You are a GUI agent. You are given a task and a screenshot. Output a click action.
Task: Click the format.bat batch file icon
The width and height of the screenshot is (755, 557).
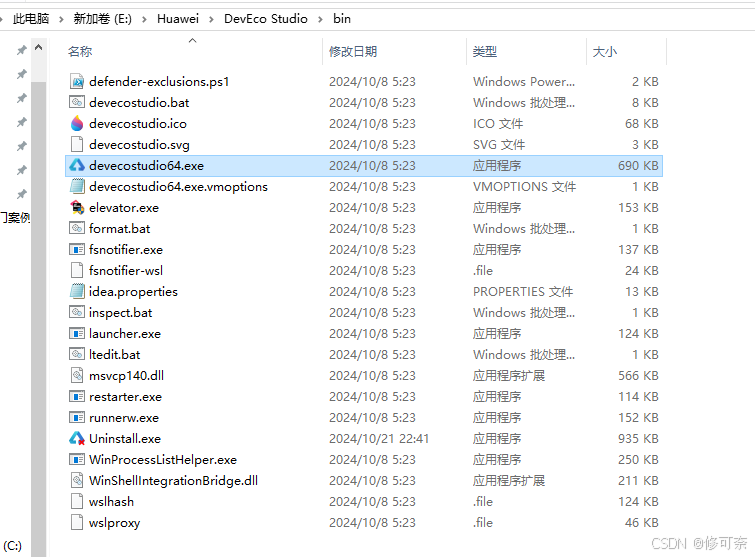coord(77,228)
